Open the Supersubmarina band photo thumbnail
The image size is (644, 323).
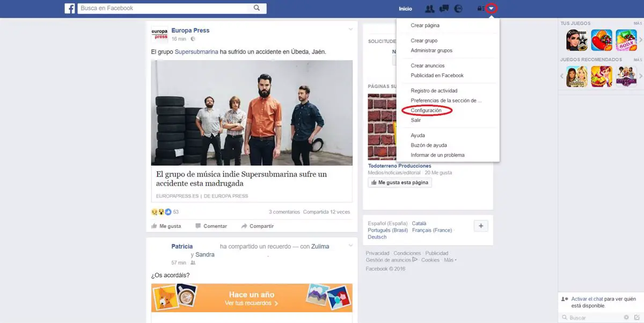point(252,113)
